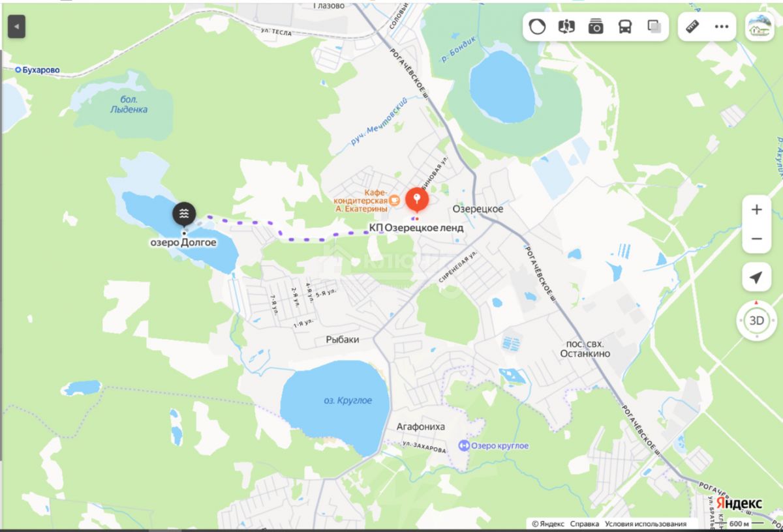Expand the collapsed side panel arrow
783x532 pixels.
click(16, 27)
